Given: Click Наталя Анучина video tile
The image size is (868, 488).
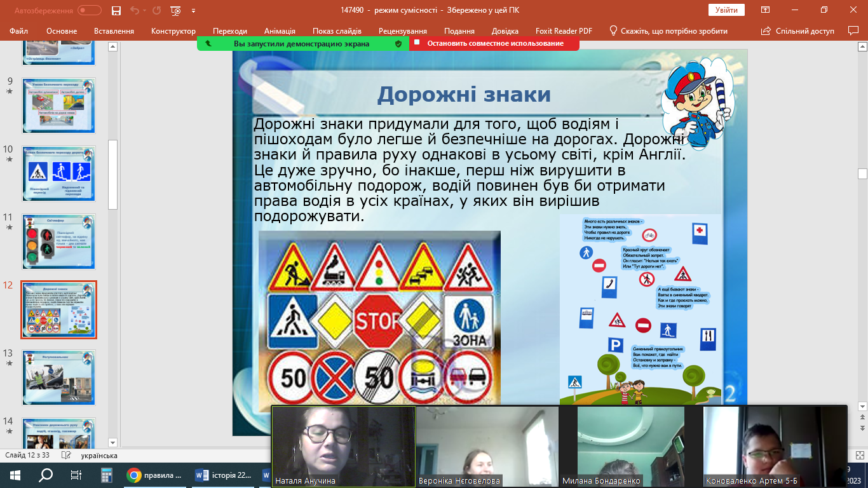Looking at the screenshot, I should click(344, 447).
